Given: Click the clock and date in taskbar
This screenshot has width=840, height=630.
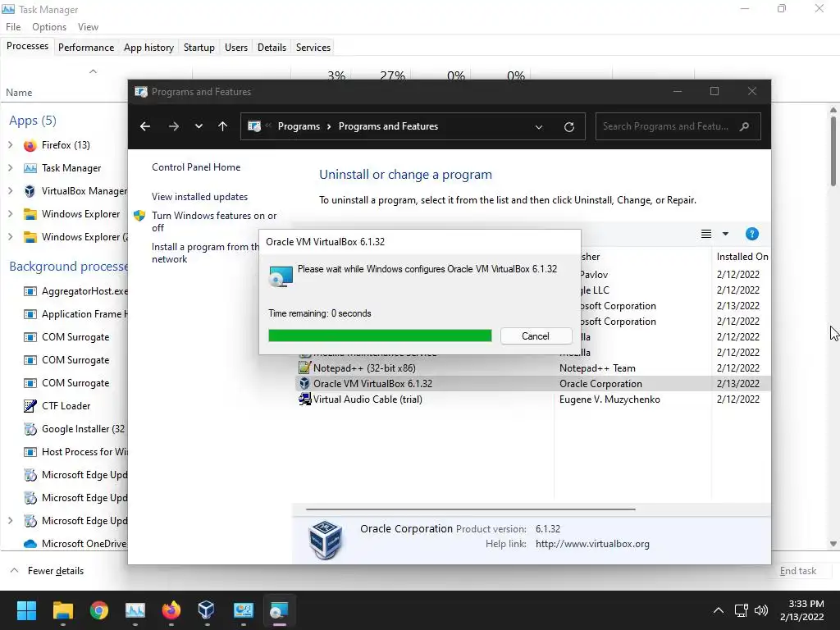Looking at the screenshot, I should pos(801,610).
